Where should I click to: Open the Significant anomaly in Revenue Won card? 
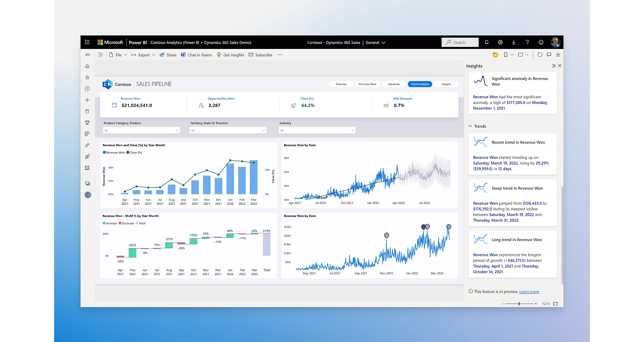coord(512,93)
